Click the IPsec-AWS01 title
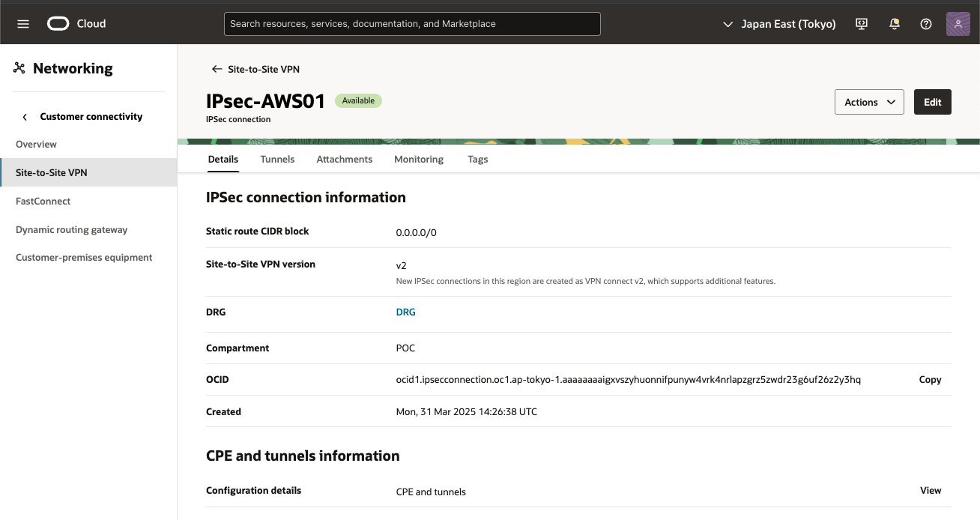The width and height of the screenshot is (980, 520). click(265, 101)
